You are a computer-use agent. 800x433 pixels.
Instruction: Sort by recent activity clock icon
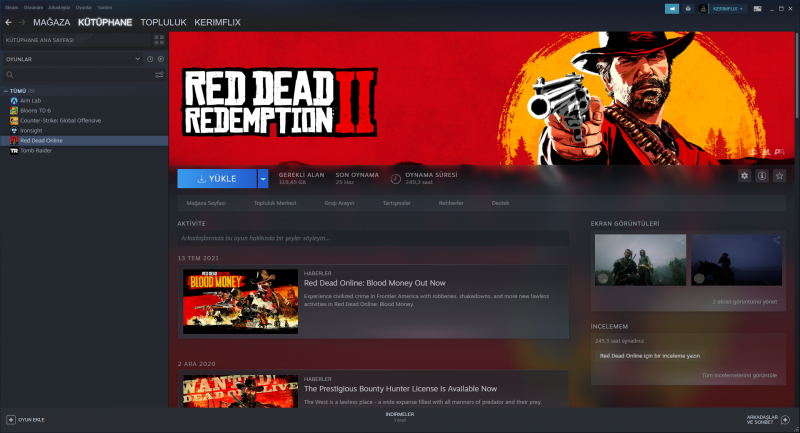point(150,59)
